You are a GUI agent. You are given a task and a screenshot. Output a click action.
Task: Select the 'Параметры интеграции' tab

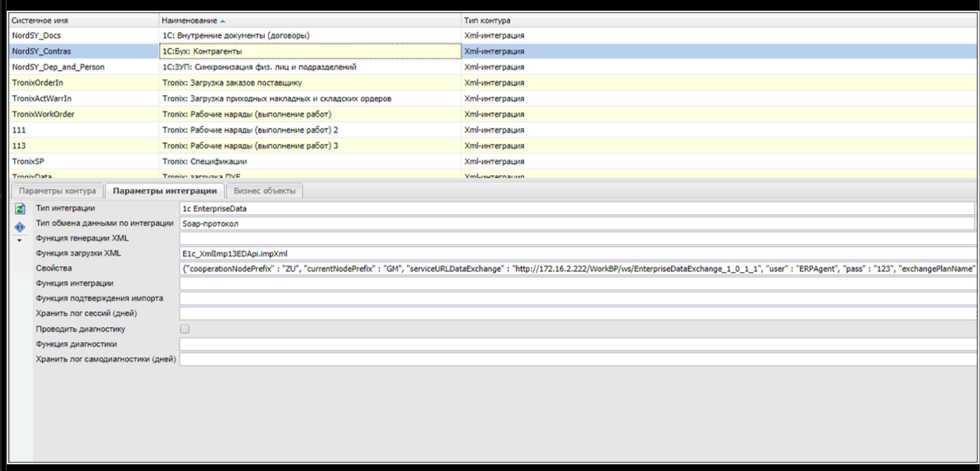[165, 191]
